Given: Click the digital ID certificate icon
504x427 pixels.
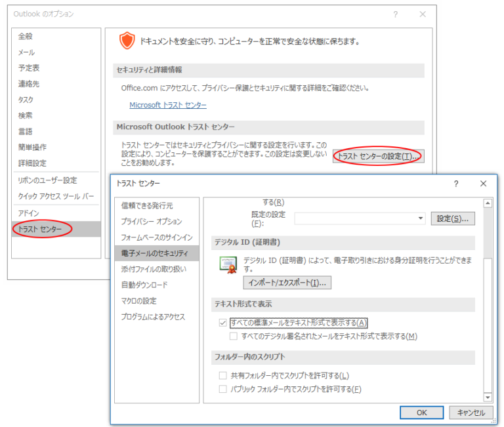Looking at the screenshot, I should click(228, 265).
